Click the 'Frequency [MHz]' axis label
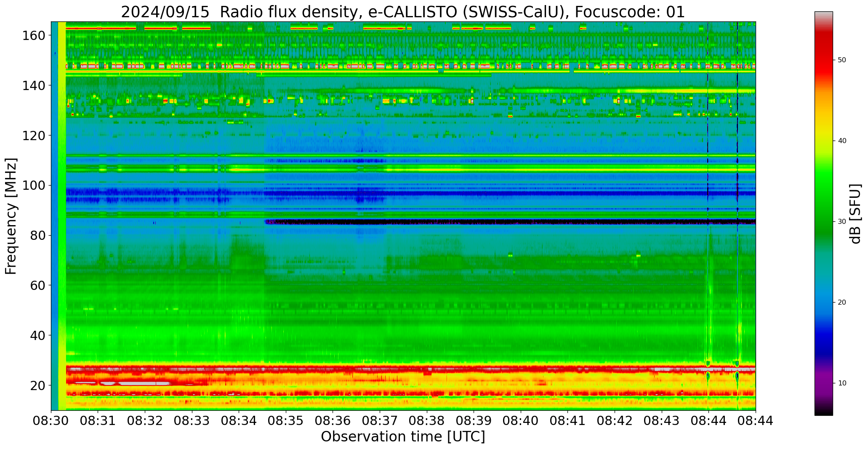The height and width of the screenshot is (449, 868). 11,216
